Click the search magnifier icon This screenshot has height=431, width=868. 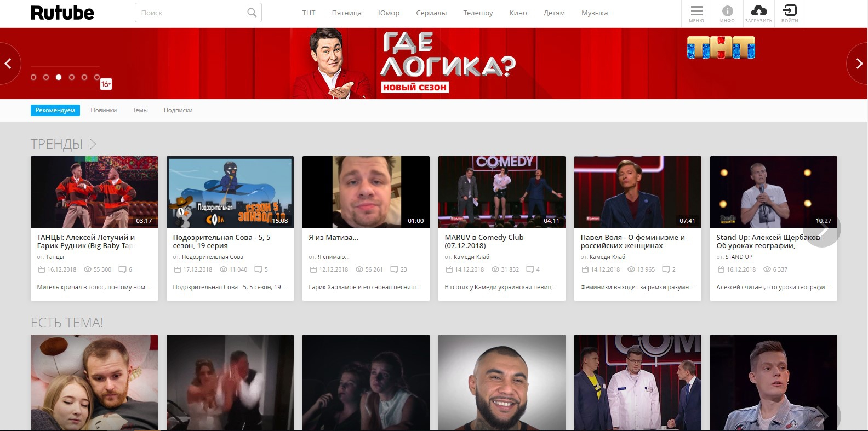252,13
